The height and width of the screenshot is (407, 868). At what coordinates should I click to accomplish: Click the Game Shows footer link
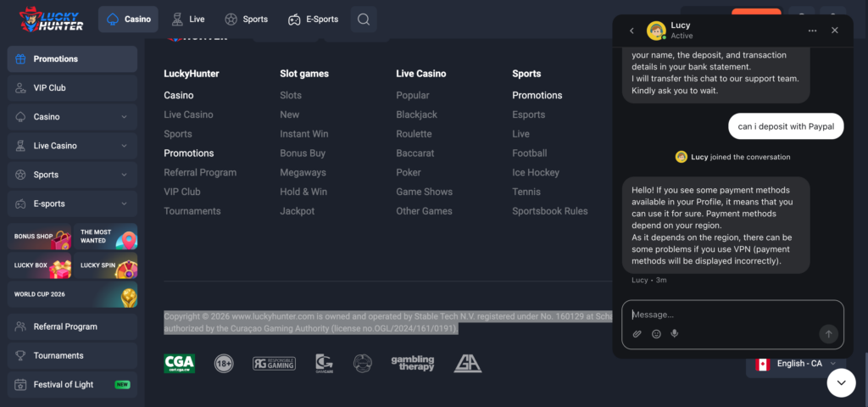[x=424, y=192]
